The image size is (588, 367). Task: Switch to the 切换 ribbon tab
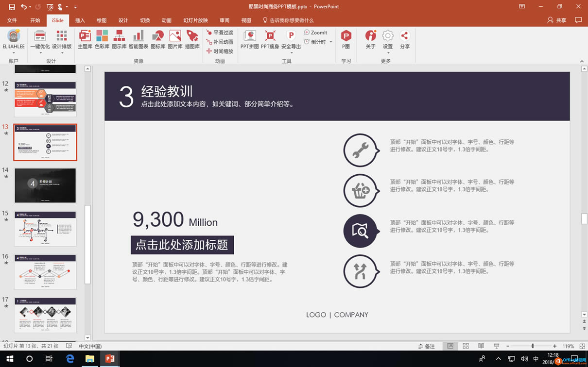[x=144, y=20]
